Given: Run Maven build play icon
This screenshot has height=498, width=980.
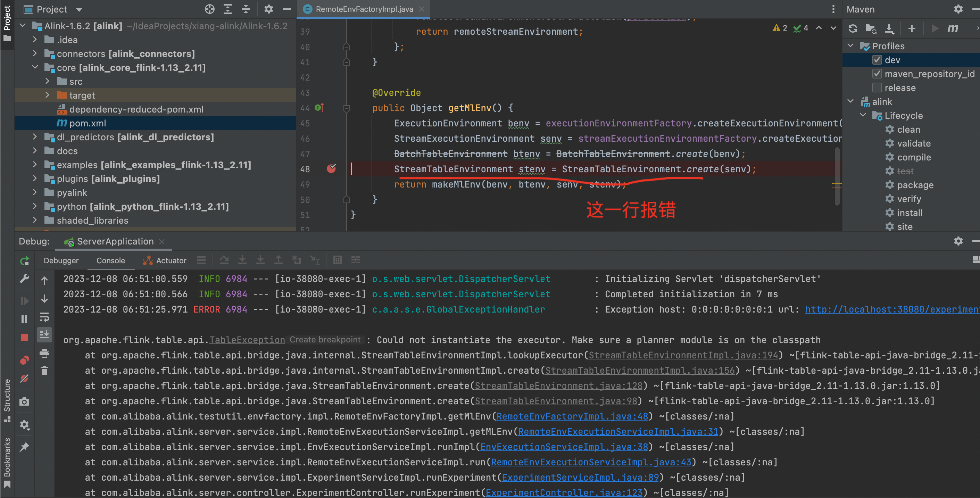Looking at the screenshot, I should click(x=935, y=28).
